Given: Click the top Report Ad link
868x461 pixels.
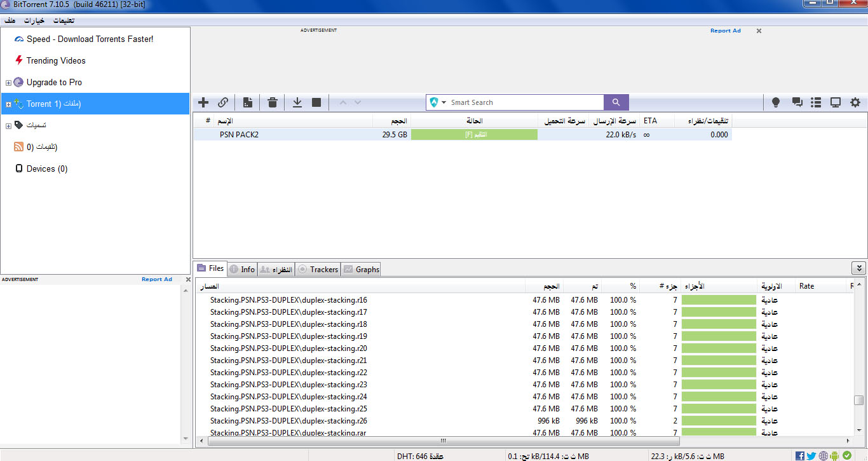Looking at the screenshot, I should click(725, 31).
